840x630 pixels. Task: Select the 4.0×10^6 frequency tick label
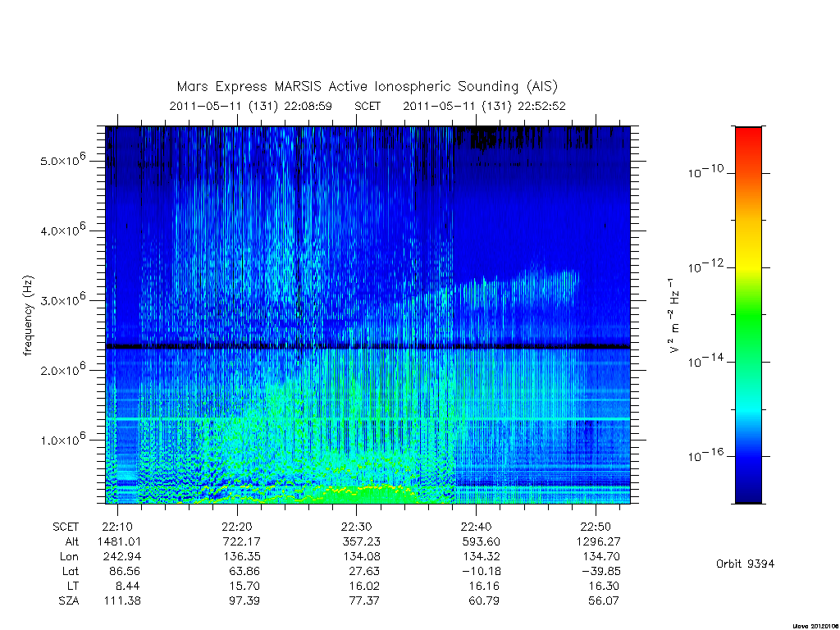62,230
